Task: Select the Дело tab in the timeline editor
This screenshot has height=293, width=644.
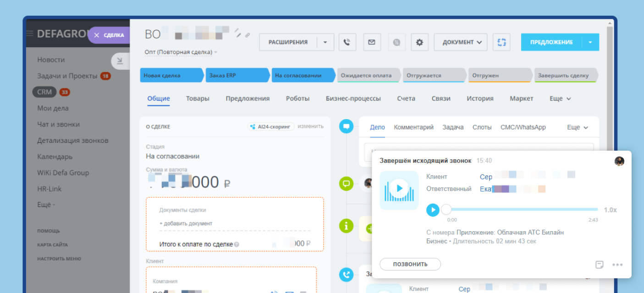Action: pos(377,127)
